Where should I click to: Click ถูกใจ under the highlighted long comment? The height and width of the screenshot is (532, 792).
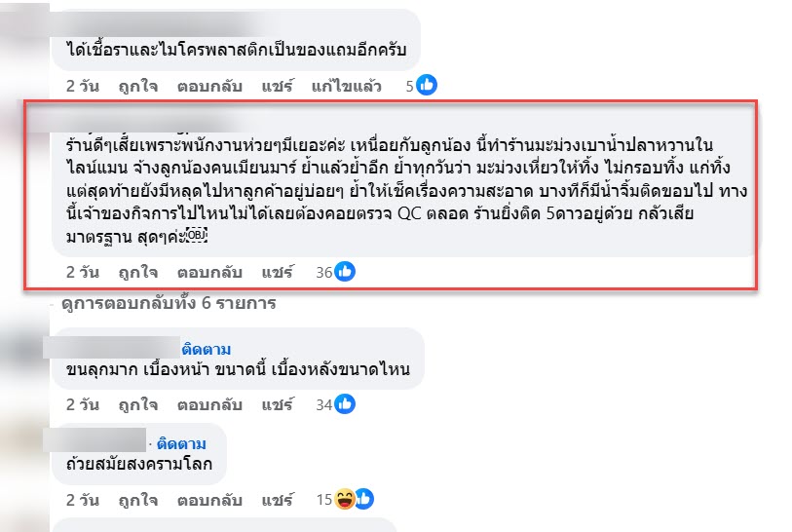point(138,272)
